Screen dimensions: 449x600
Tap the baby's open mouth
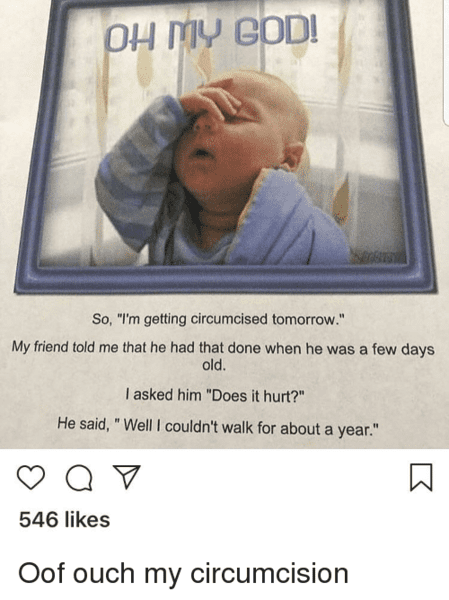pos(202,153)
